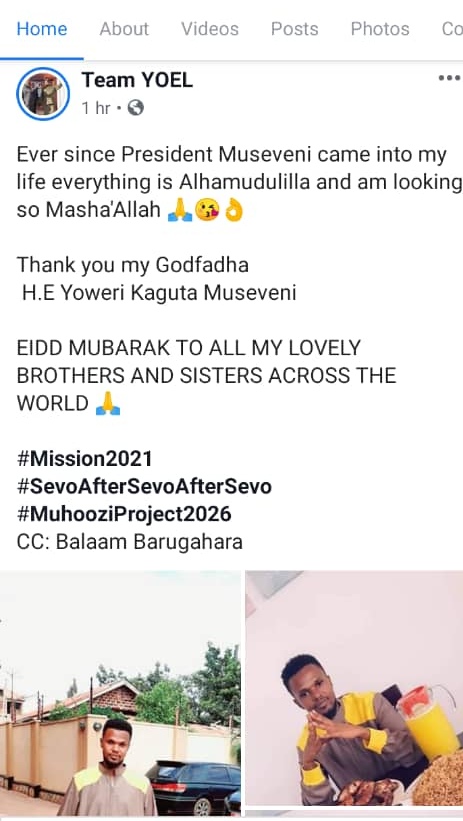Open the Team YOEL profile picture
Screen dimensions: 463x821
coord(43,94)
